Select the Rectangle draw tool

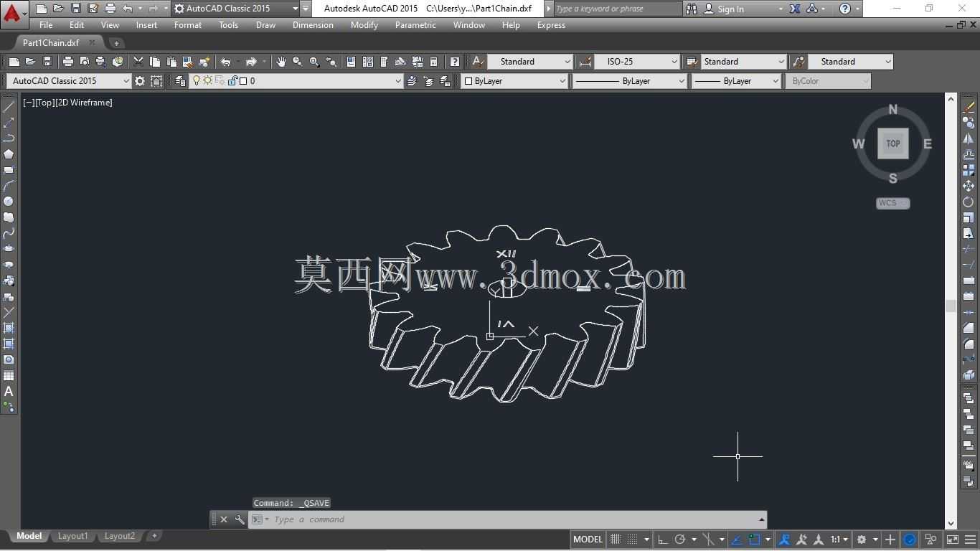tap(9, 170)
